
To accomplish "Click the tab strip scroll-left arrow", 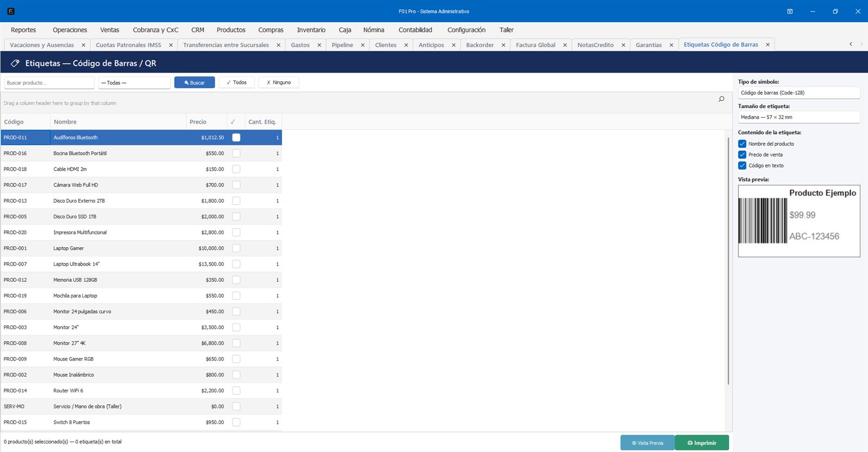I will 851,44.
